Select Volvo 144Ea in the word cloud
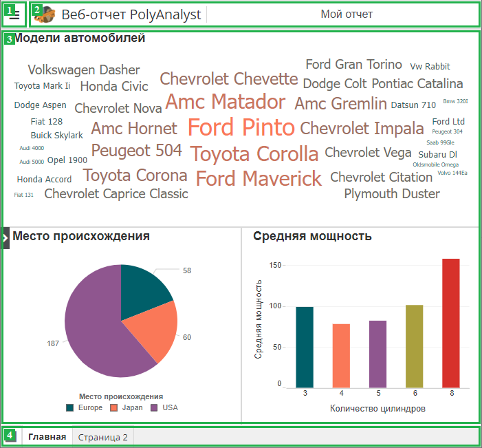The image size is (482, 448). 452,173
